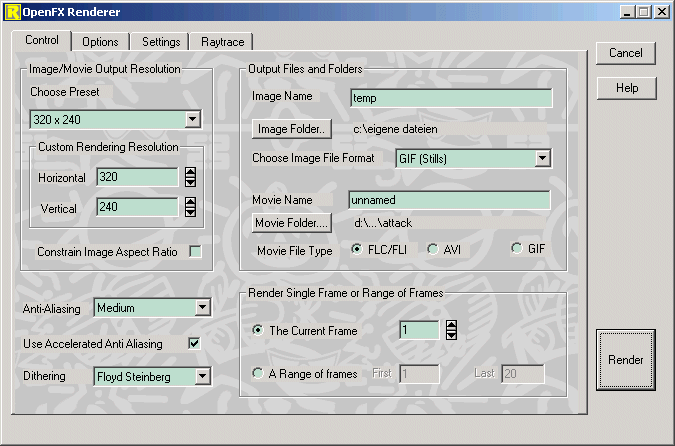Viewport: 675px width, 446px height.
Task: Click the Vertical resolution spinner
Action: tap(190, 207)
